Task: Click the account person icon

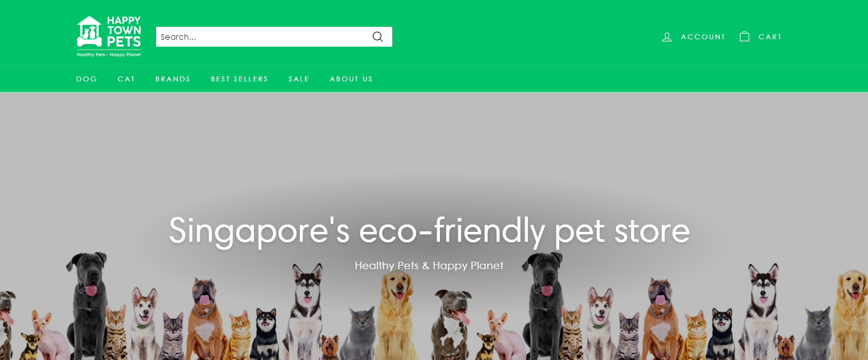Action: point(667,37)
